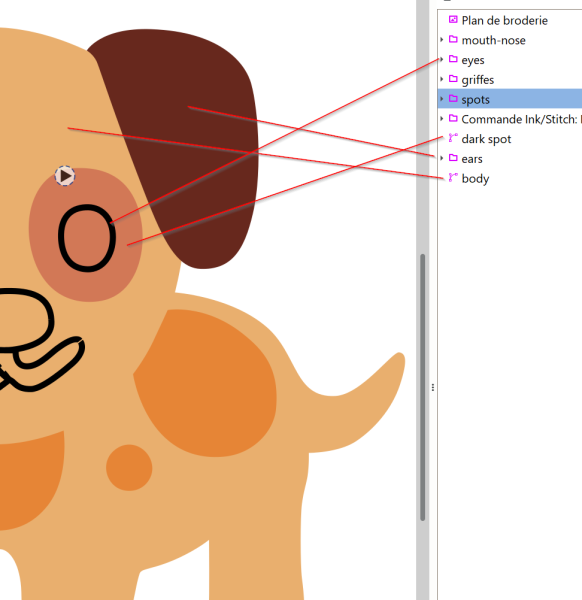Expand the eyes group

[x=442, y=60]
